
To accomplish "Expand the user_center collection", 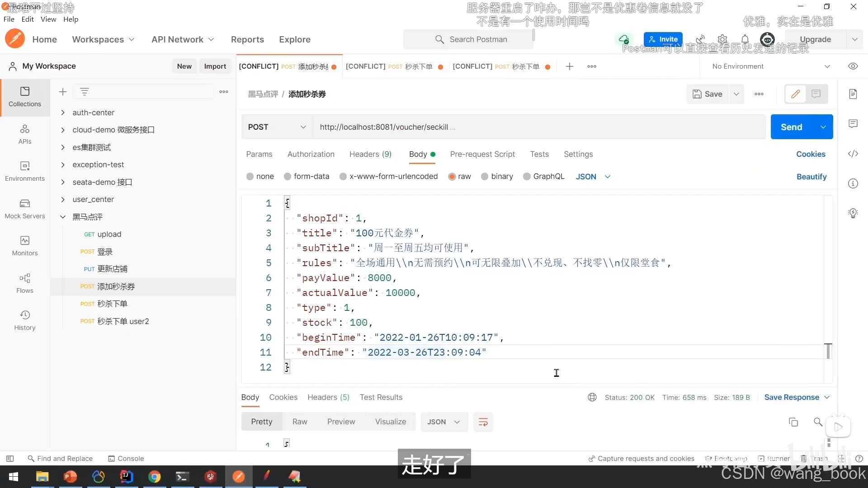I will (x=63, y=199).
